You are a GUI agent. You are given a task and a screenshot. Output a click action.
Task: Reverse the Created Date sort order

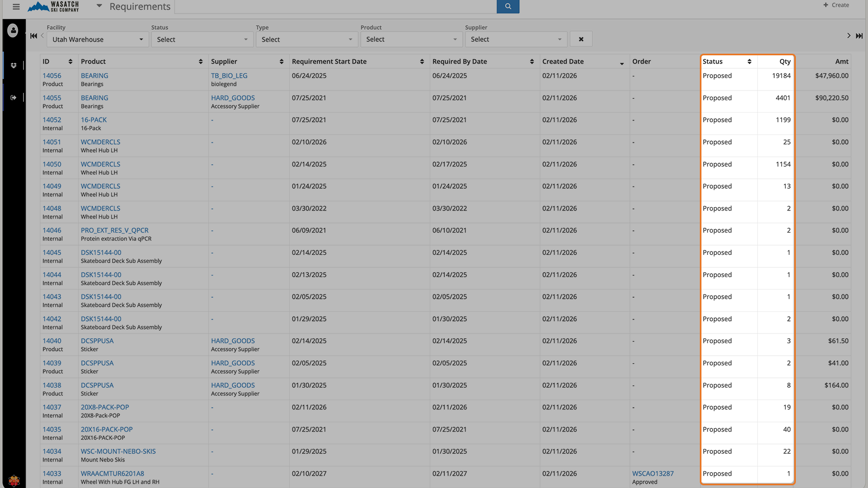(621, 62)
